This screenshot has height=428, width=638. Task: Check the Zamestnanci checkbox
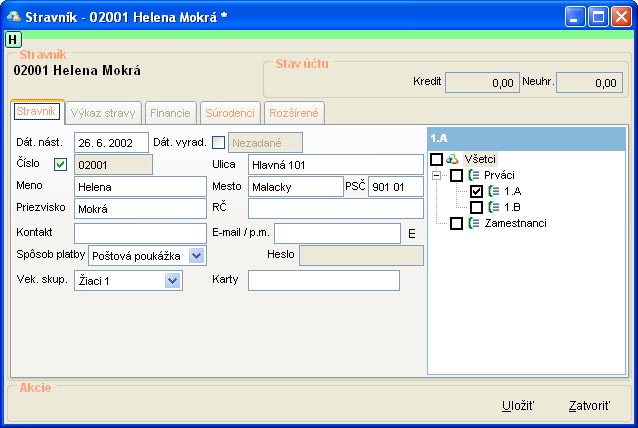pyautogui.click(x=456, y=223)
